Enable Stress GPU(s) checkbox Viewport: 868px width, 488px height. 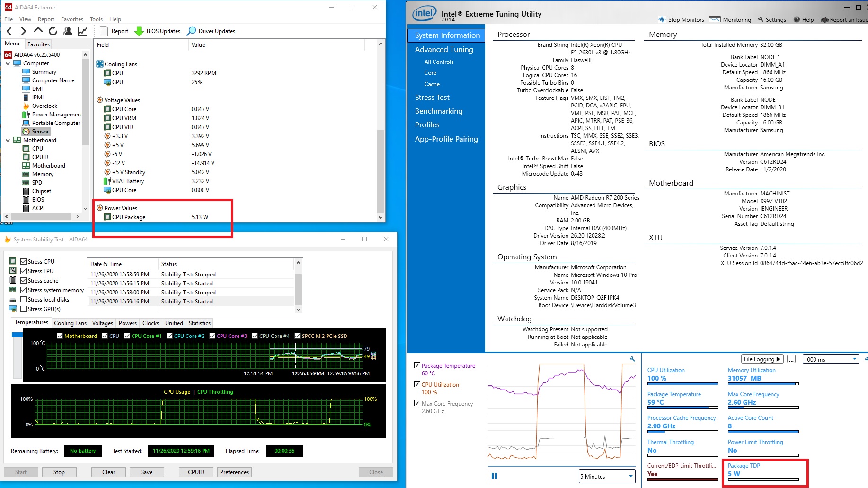[x=23, y=309]
